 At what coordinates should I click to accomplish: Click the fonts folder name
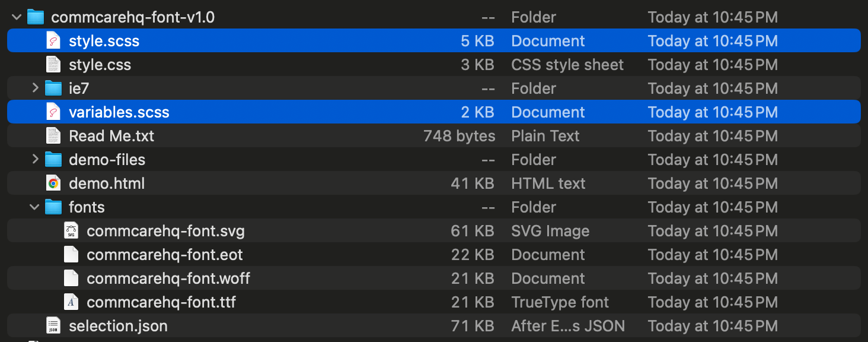87,207
